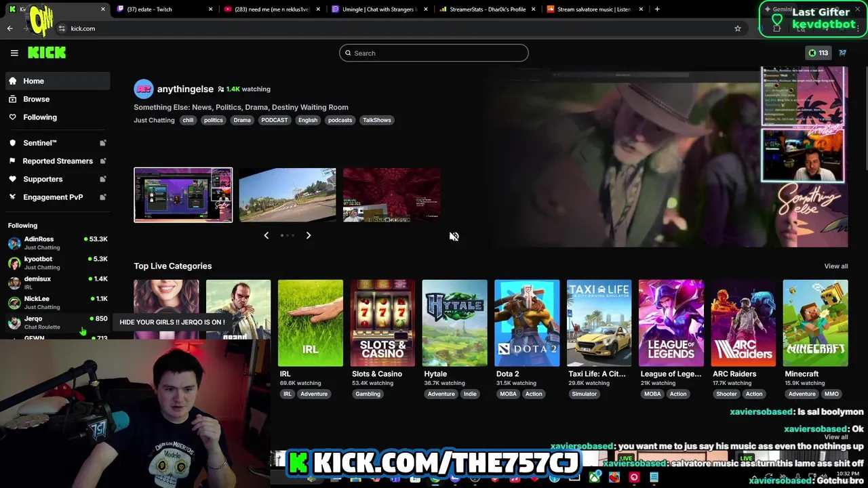This screenshot has width=868, height=488.
Task: Click the Supporters heart icon
Action: (x=12, y=179)
